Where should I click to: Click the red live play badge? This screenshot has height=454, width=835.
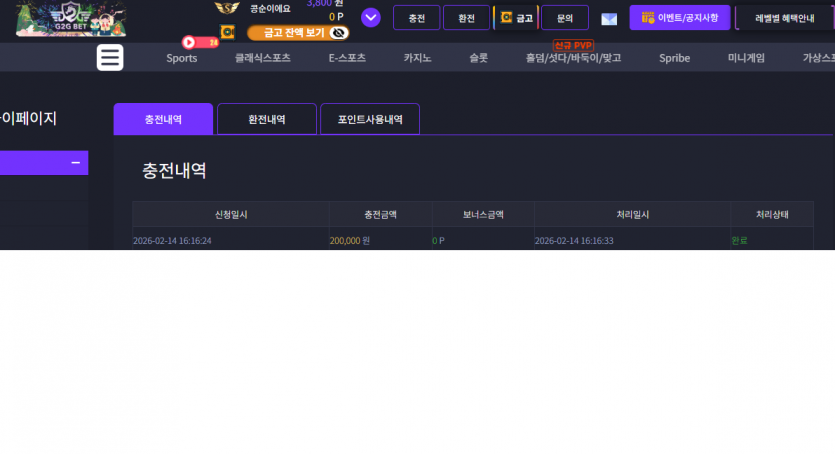pos(200,42)
